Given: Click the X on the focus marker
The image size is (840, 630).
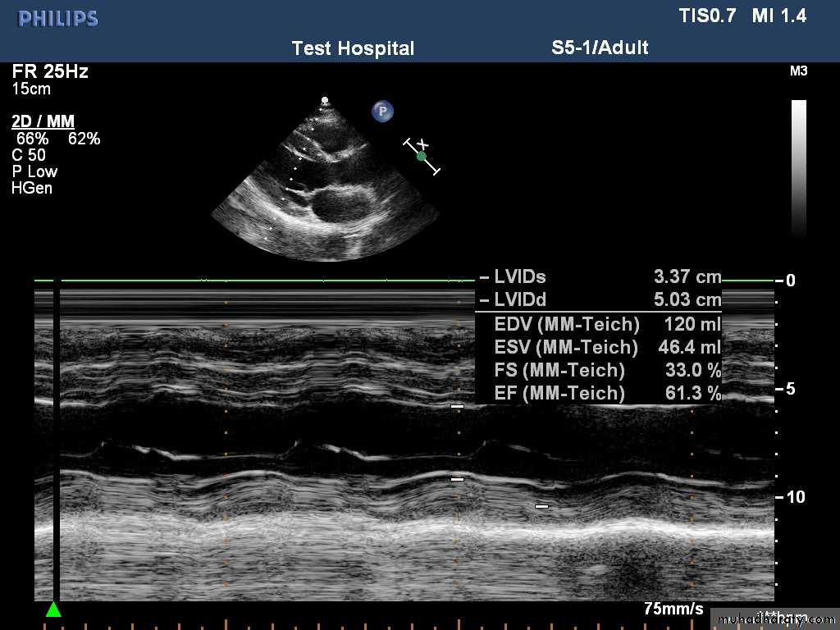Looking at the screenshot, I should tap(422, 144).
